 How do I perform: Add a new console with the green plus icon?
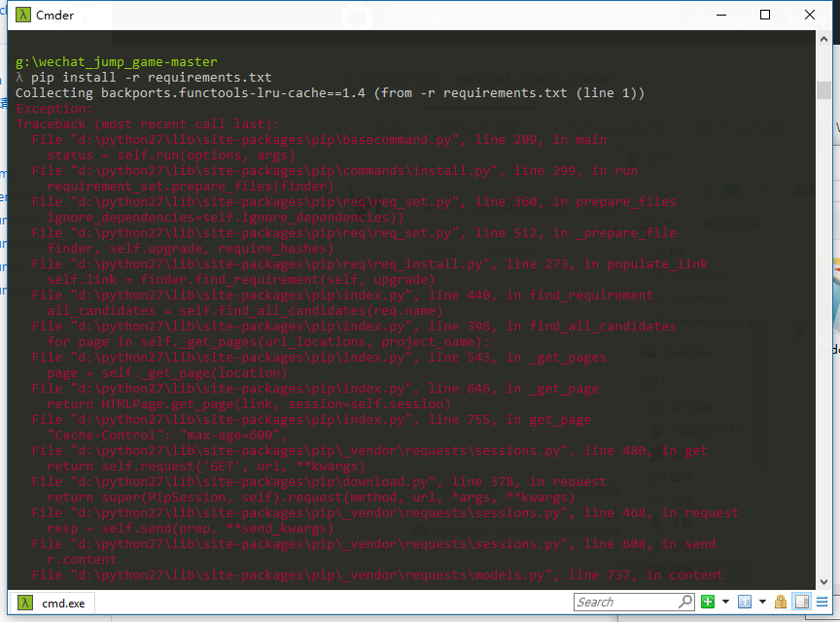[708, 601]
